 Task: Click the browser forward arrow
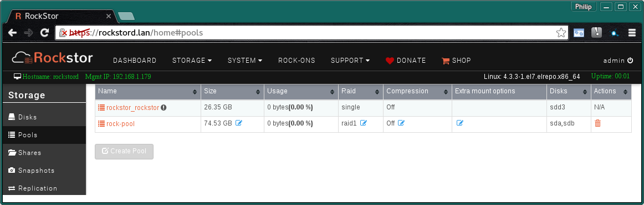click(29, 33)
